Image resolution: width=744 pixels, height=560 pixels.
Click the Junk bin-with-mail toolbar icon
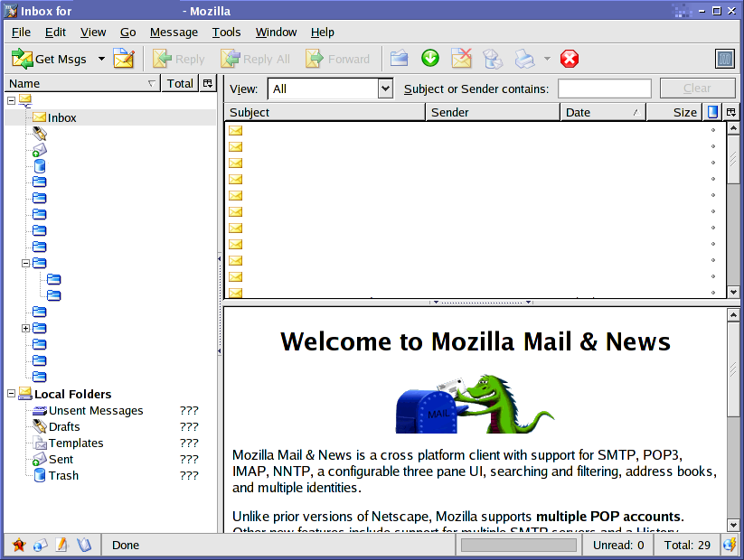point(493,60)
